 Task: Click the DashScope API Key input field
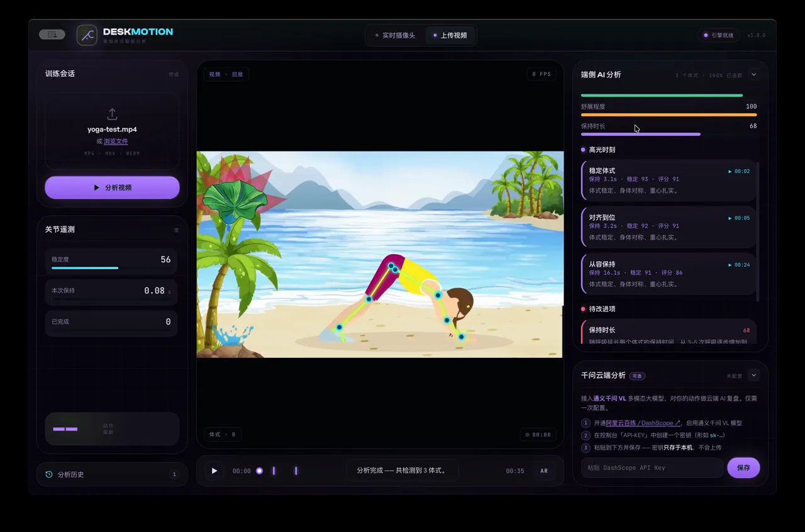coord(652,468)
